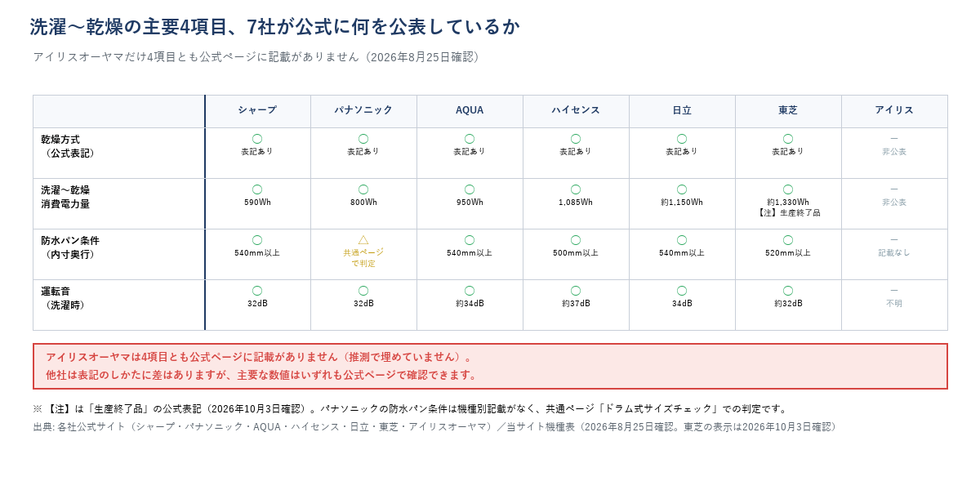The width and height of the screenshot is (980, 490).
Task: Click 表記あり under AQUA drying method
Action: pos(470,152)
